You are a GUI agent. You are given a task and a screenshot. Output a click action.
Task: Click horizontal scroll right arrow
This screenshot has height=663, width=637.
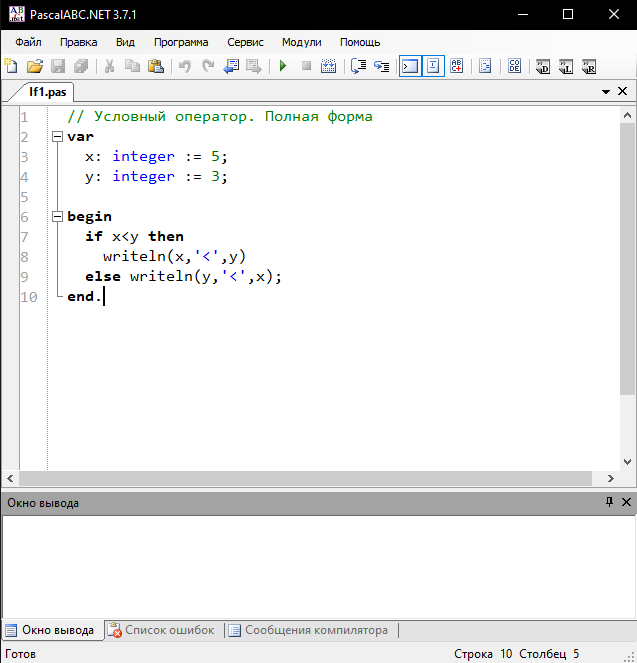[610, 478]
